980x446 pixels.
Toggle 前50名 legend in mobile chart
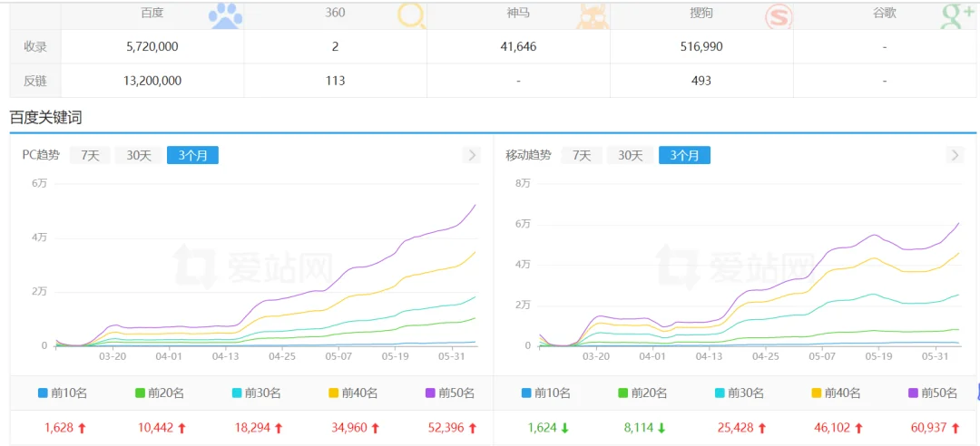pyautogui.click(x=933, y=393)
